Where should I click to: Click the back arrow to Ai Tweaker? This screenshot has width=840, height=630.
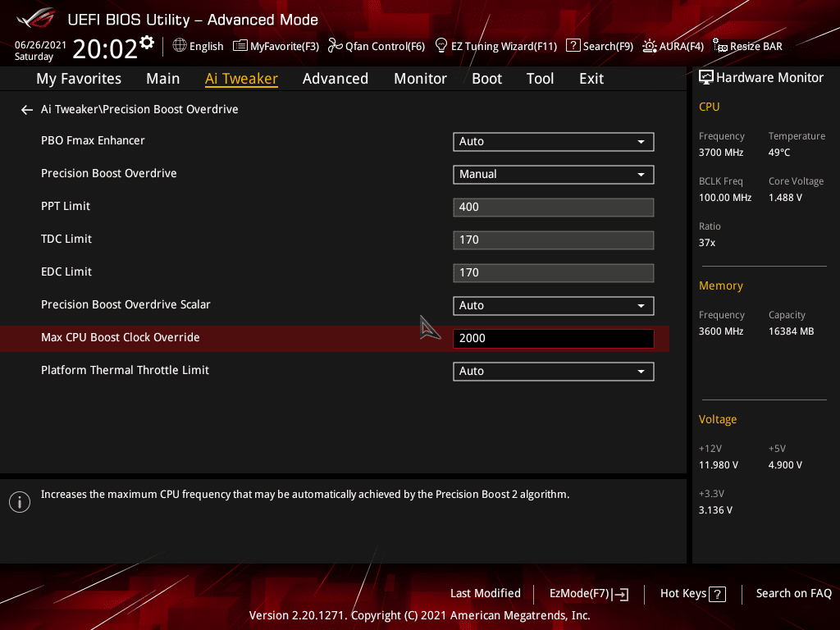(27, 110)
